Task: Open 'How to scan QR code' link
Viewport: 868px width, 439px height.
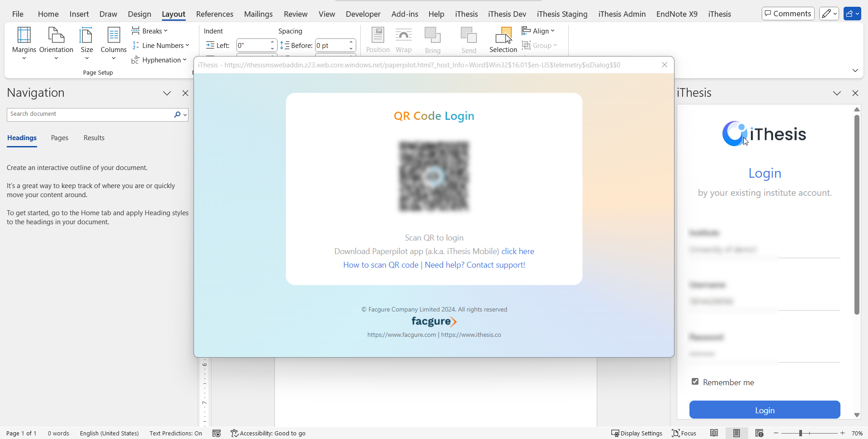Action: pos(381,265)
